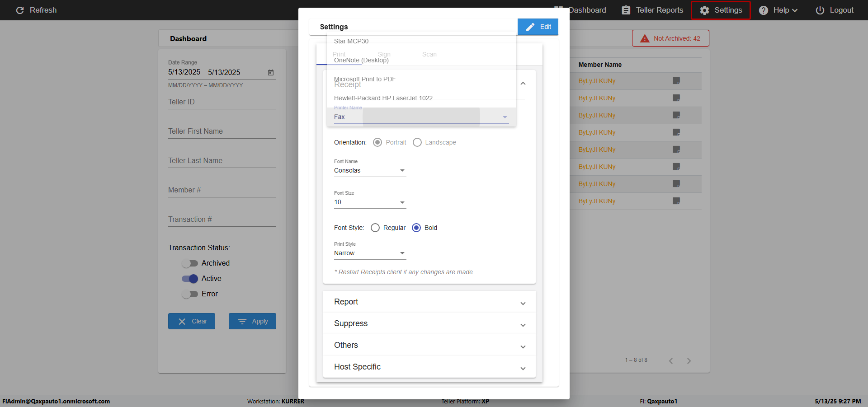
Task: Click the Refresh icon in the top bar
Action: pyautogui.click(x=20, y=10)
